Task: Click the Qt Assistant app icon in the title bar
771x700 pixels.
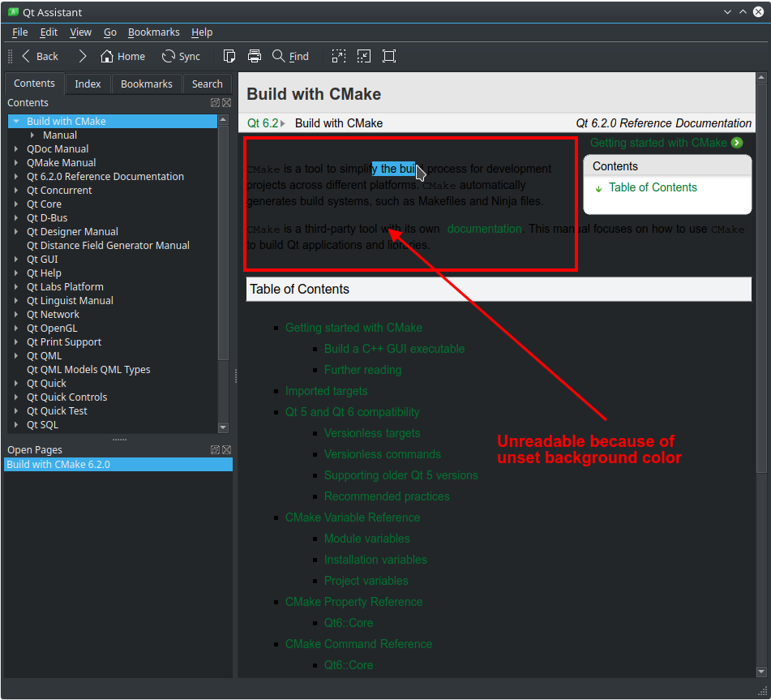Action: coord(13,12)
